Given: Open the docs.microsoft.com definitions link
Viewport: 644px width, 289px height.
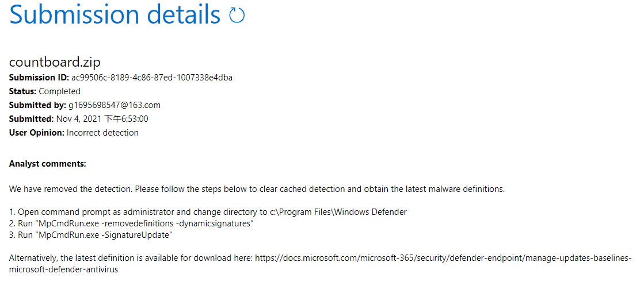Looking at the screenshot, I should coord(442,258).
